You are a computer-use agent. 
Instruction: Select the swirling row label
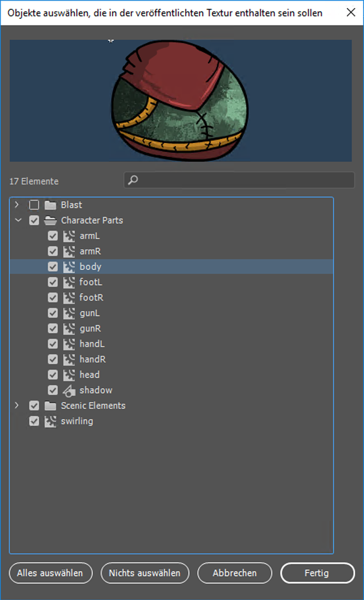click(x=77, y=421)
